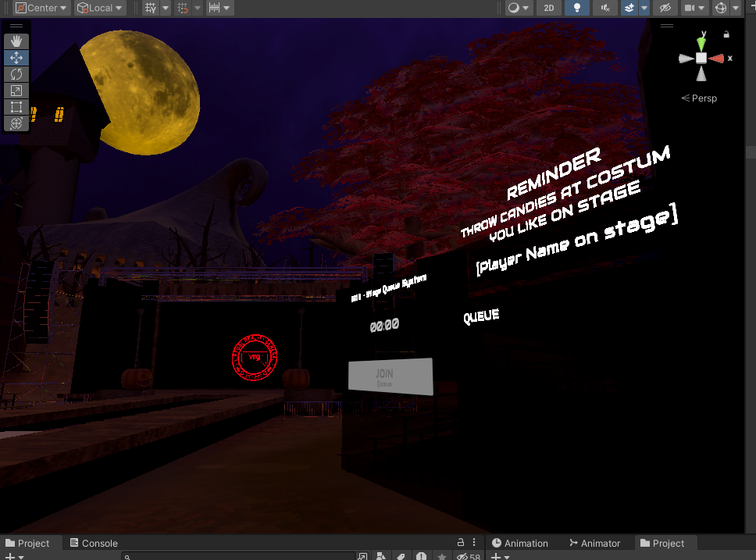Expand the grid snapping dropdown arrow
Viewport: 756px width, 560px height.
[197, 8]
